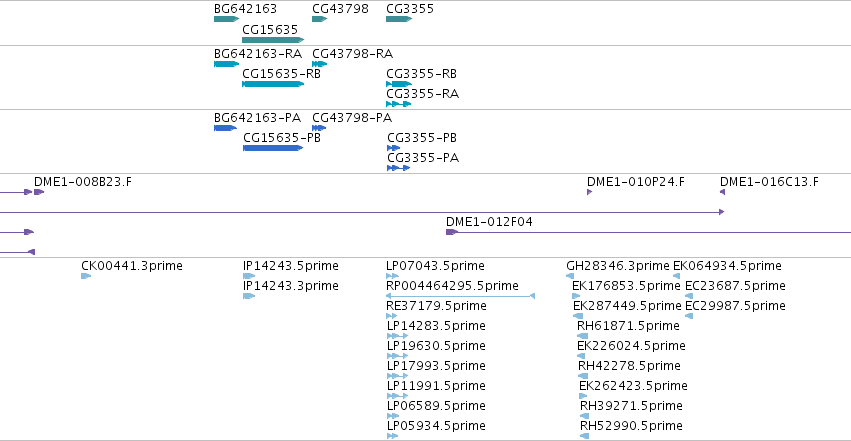Click EST EK287449.5prime
The height and width of the screenshot is (441, 851).
[578, 316]
